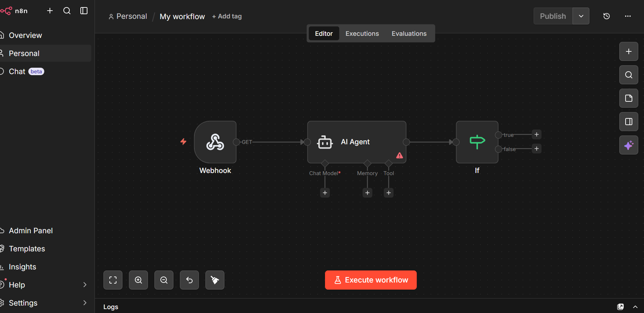644x313 pixels.
Task: Open the AI assistant sparkle button
Action: pyautogui.click(x=629, y=145)
